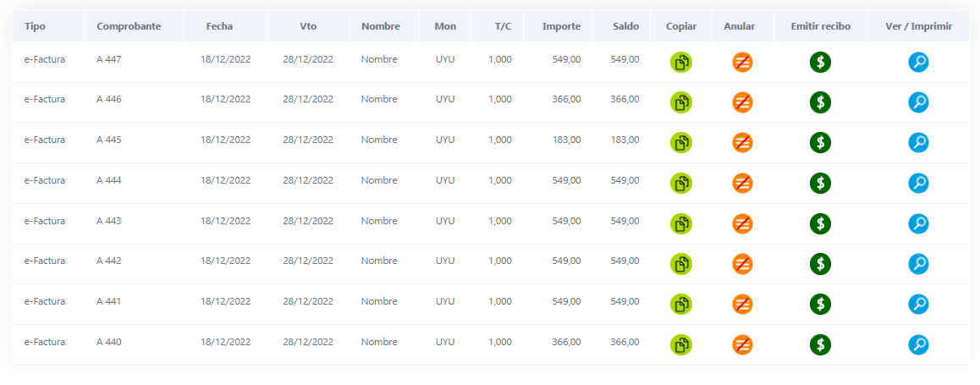
Task: Emit receipt for invoice A 441
Action: point(820,304)
